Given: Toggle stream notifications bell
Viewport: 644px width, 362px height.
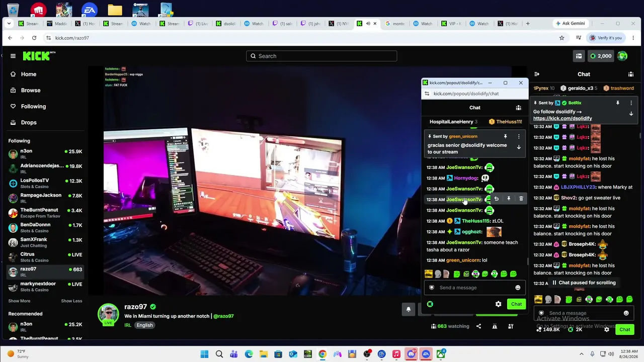Looking at the screenshot, I should pos(409,309).
